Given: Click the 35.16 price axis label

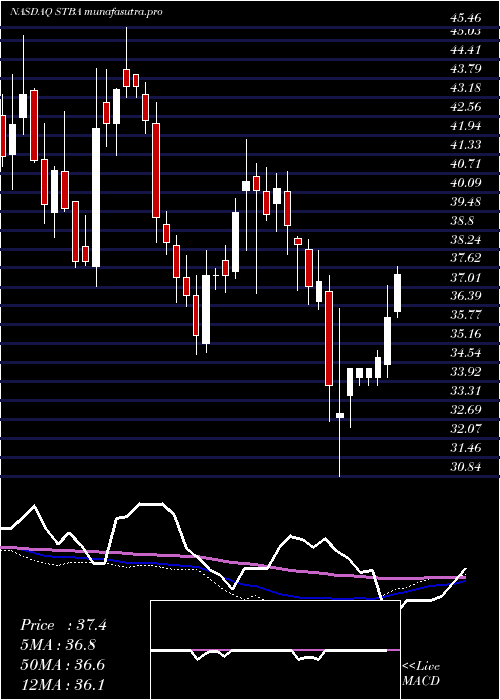Looking at the screenshot, I should point(466,333).
